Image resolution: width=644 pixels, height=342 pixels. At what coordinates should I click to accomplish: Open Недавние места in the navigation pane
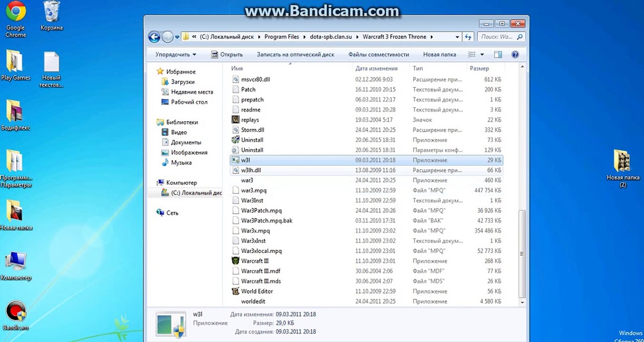pos(192,92)
